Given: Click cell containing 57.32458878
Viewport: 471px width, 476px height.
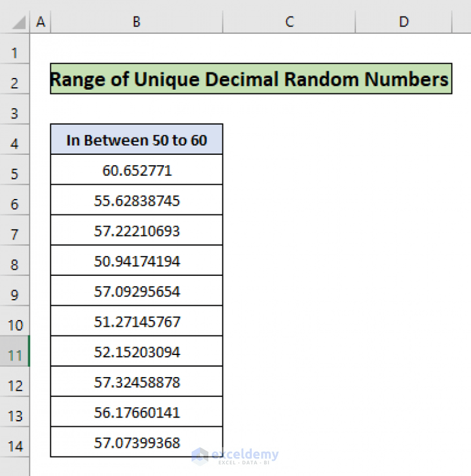Looking at the screenshot, I should pyautogui.click(x=136, y=381).
